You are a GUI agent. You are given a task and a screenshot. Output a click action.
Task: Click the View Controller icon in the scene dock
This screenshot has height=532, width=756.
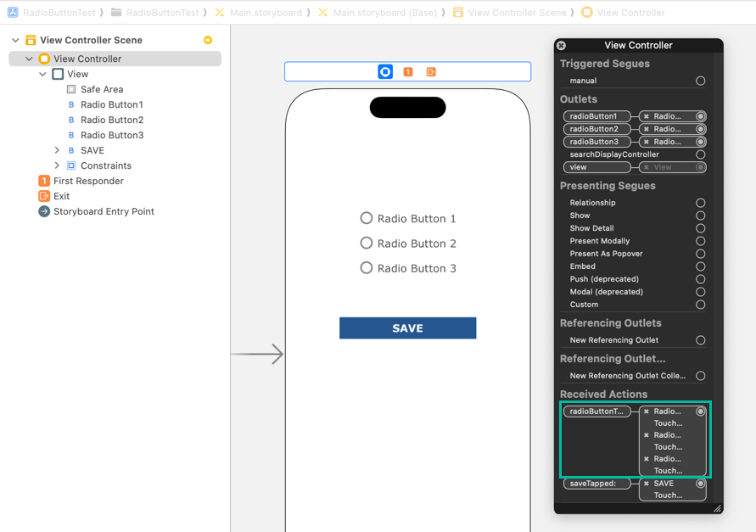click(385, 72)
